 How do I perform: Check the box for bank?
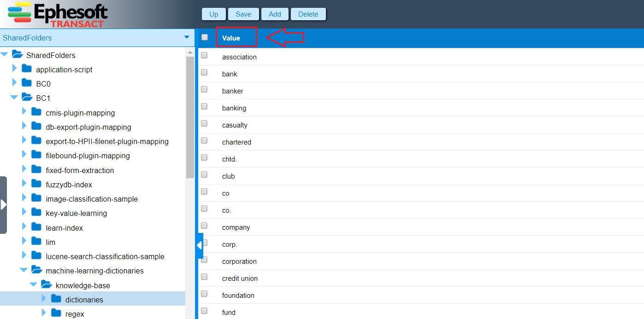pyautogui.click(x=204, y=73)
